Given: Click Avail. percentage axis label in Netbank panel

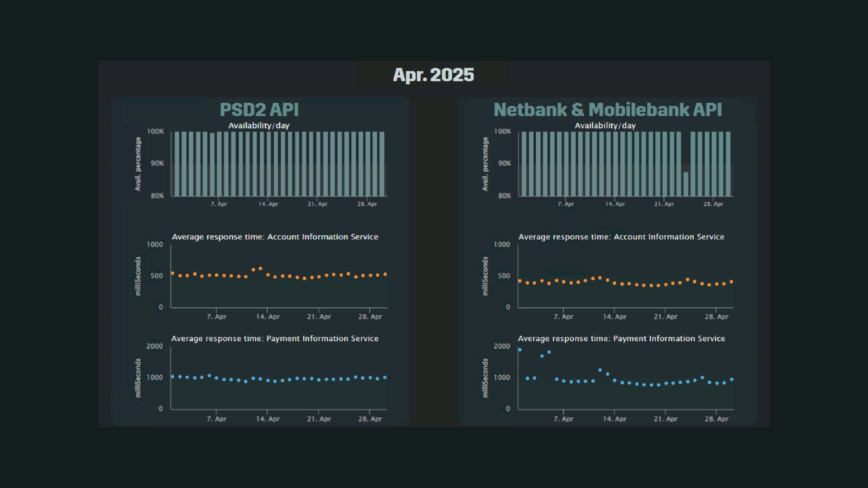Looking at the screenshot, I should tap(485, 164).
